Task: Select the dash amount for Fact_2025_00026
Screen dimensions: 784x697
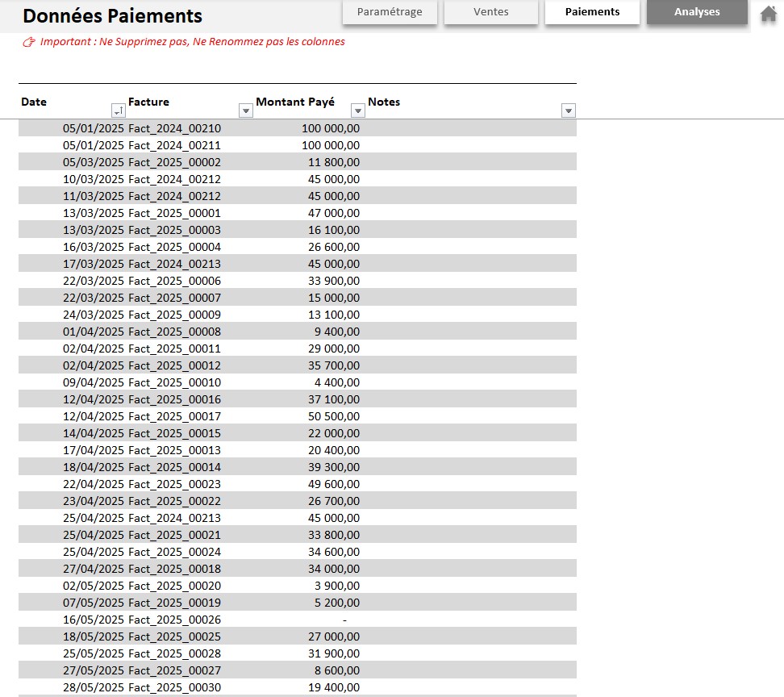Action: click(x=344, y=620)
